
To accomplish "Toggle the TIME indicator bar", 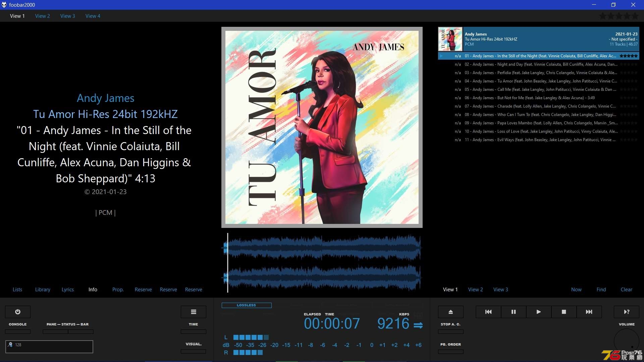I will click(194, 331).
